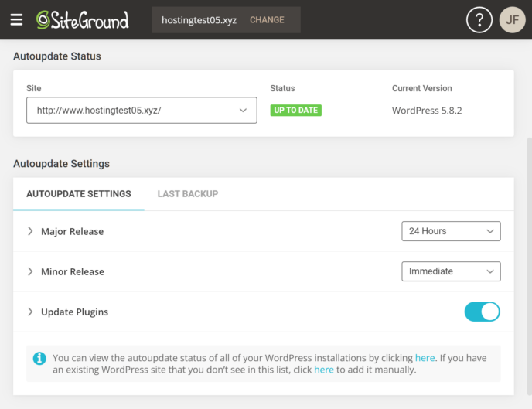Click the page's vertical scrollbar
Screen dimensions: 532x409
point(529,266)
